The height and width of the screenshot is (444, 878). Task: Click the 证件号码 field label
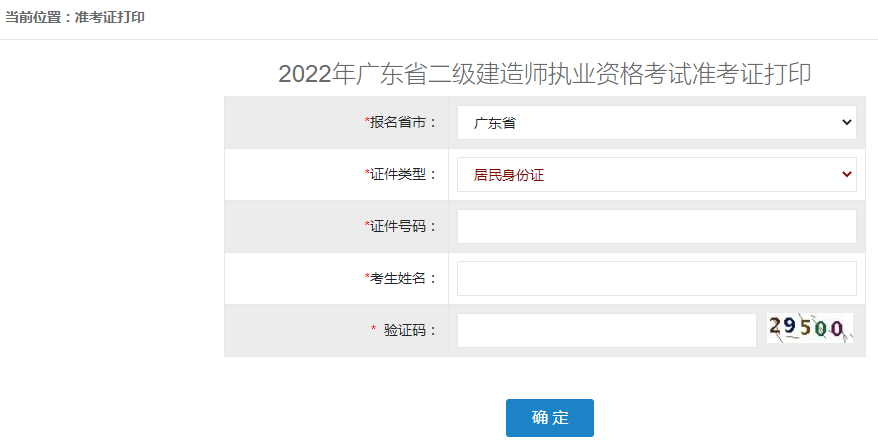pos(404,226)
